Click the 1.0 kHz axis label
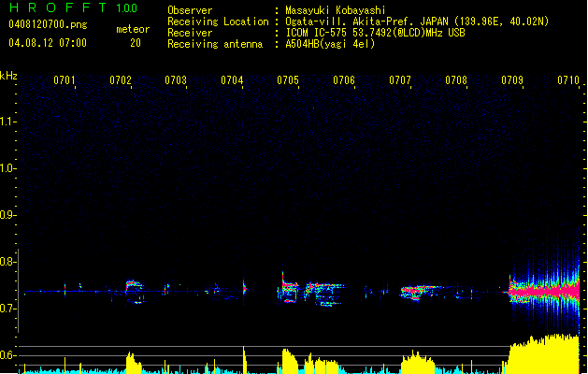 point(7,168)
